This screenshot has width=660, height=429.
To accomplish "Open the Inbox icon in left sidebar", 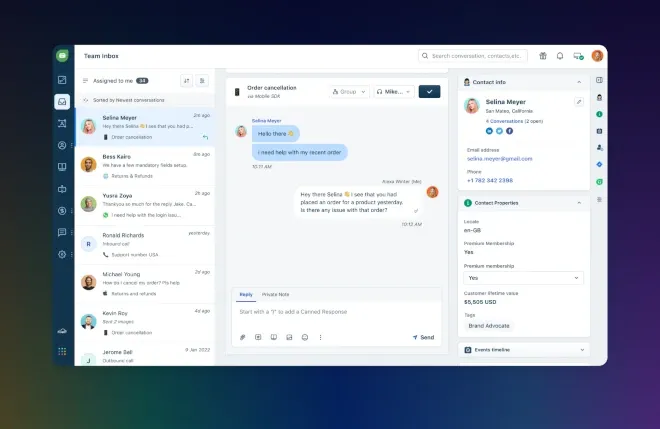I will coord(62,101).
